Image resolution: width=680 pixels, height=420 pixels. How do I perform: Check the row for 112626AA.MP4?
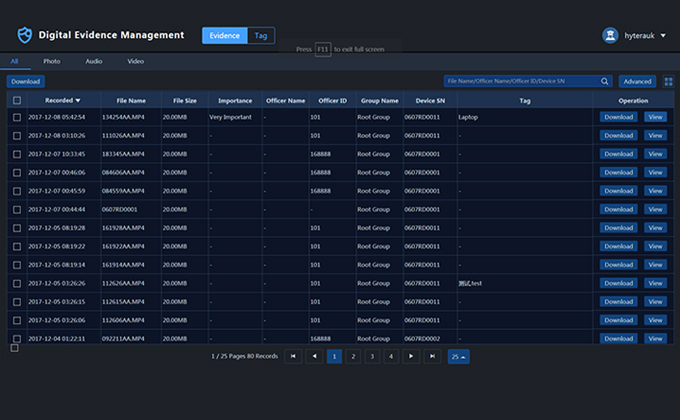pyautogui.click(x=17, y=283)
